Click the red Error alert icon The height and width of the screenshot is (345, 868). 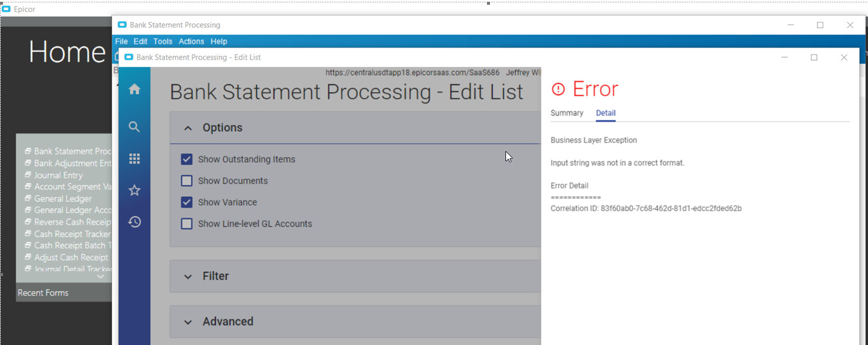coord(558,89)
